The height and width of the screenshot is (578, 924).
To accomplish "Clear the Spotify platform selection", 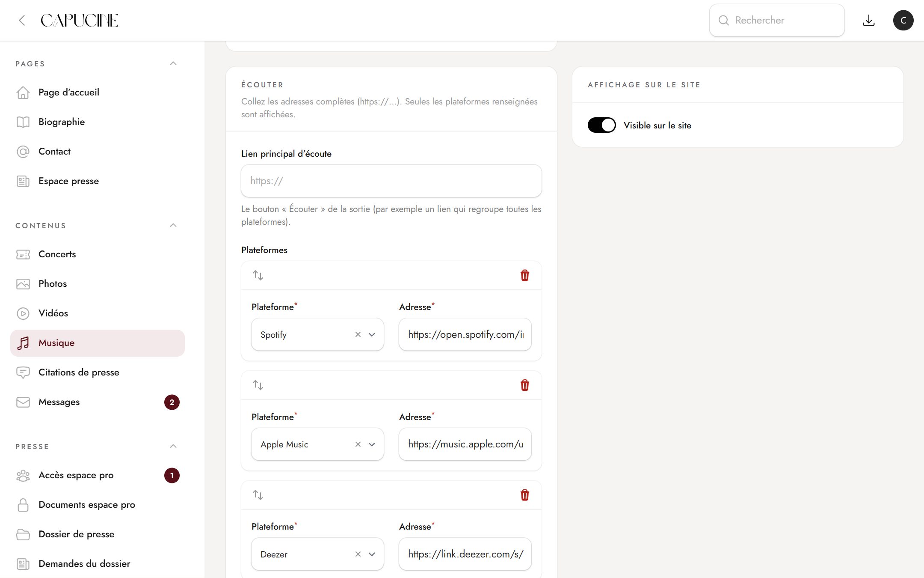I will pyautogui.click(x=358, y=334).
